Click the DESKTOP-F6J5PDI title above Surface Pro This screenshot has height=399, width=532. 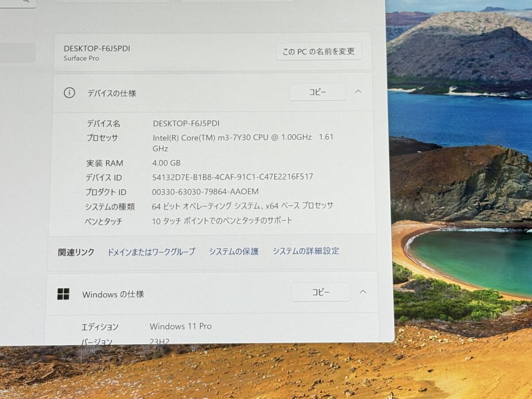pyautogui.click(x=97, y=48)
